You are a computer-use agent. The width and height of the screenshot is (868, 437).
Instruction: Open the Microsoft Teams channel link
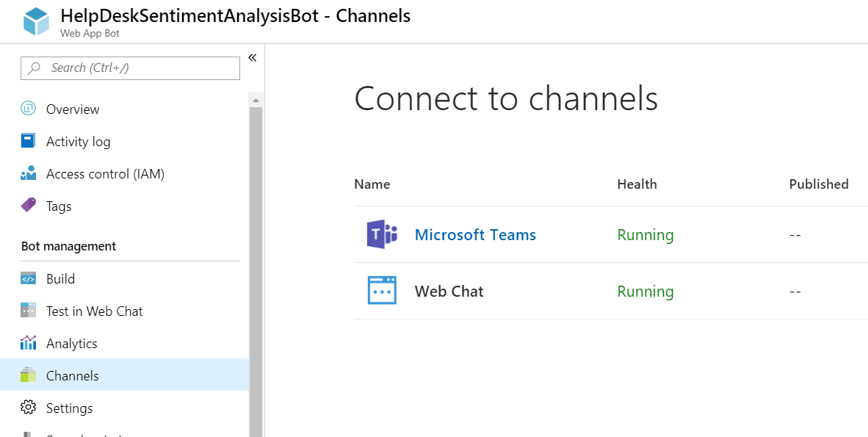click(475, 234)
